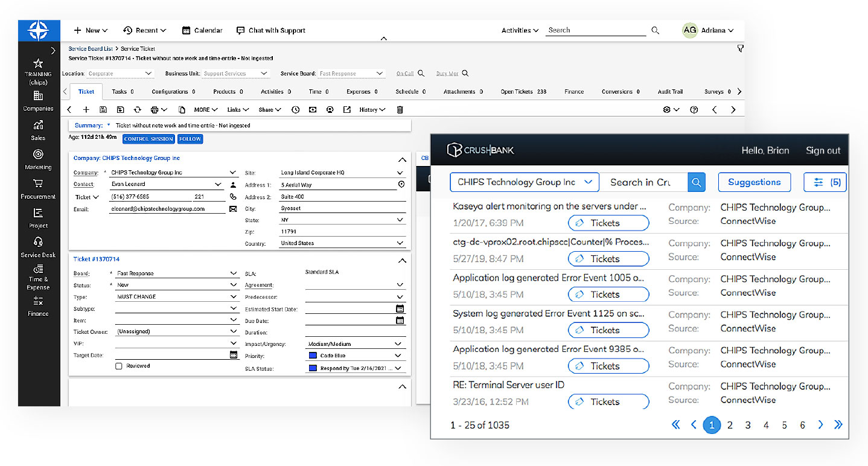Refresh the ticket with refresh icon

138,110
